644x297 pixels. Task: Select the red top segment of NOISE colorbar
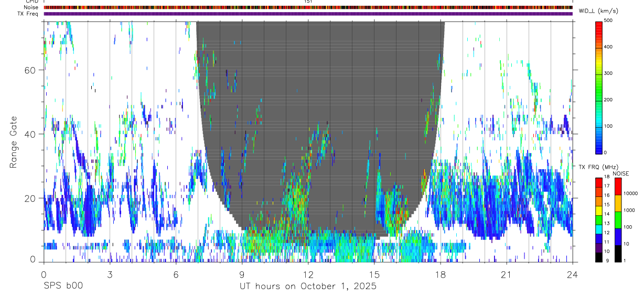[x=618, y=186]
